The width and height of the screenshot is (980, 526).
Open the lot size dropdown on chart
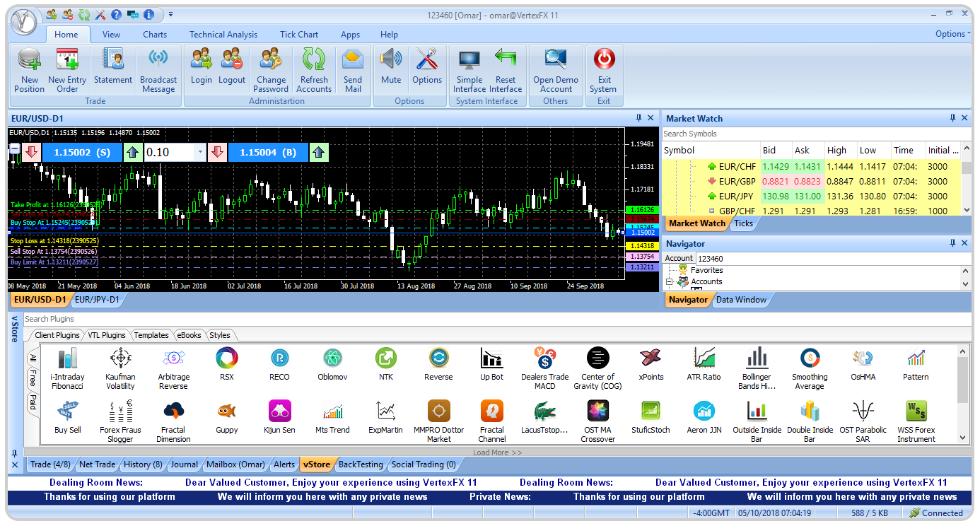200,152
